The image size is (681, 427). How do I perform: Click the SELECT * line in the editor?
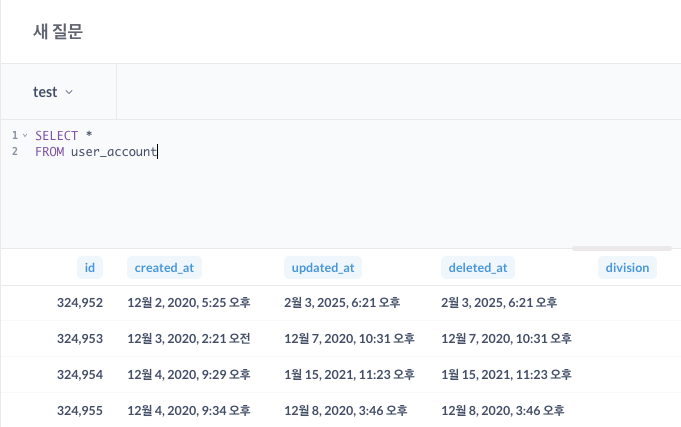point(64,135)
